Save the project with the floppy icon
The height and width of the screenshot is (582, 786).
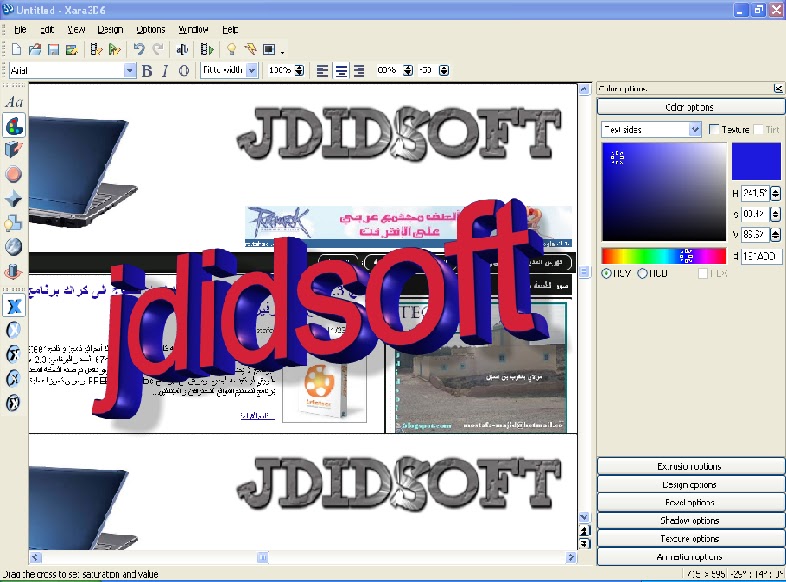53,49
